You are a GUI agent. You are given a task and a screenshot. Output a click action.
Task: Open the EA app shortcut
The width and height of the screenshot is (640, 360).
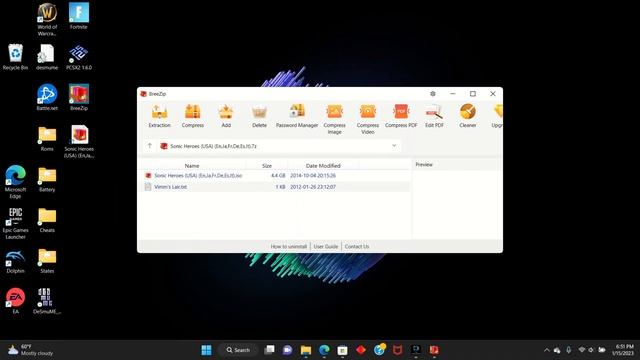tap(15, 301)
